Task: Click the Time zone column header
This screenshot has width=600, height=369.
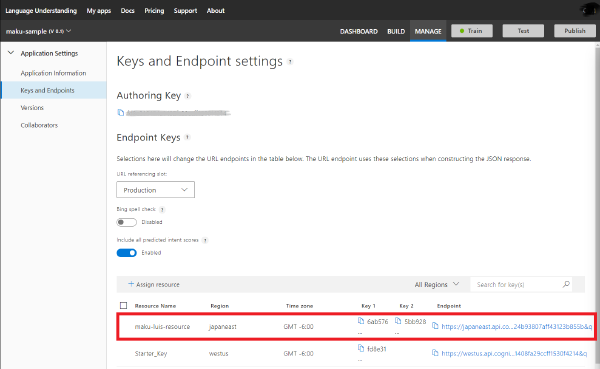Action: (x=299, y=306)
